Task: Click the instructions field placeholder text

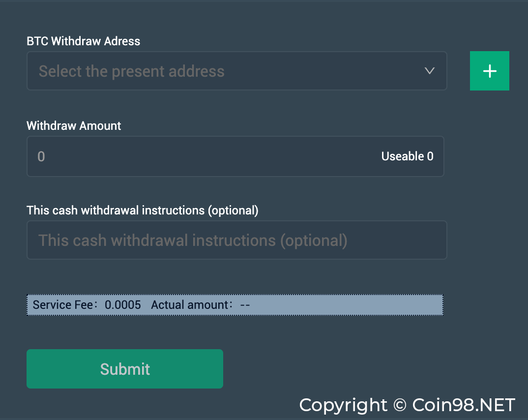Action: 193,240
